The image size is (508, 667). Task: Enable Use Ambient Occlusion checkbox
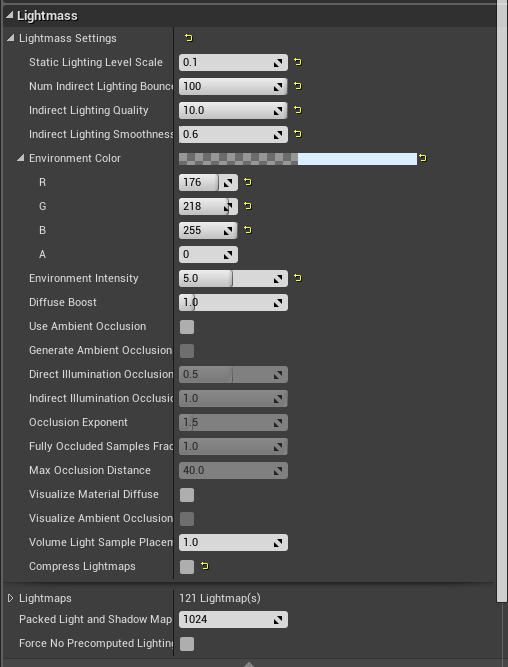[x=187, y=327]
